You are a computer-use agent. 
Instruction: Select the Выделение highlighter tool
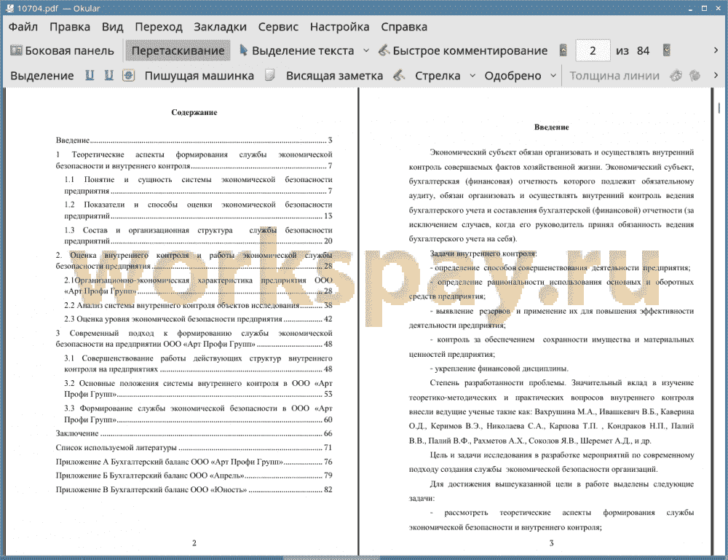[41, 76]
